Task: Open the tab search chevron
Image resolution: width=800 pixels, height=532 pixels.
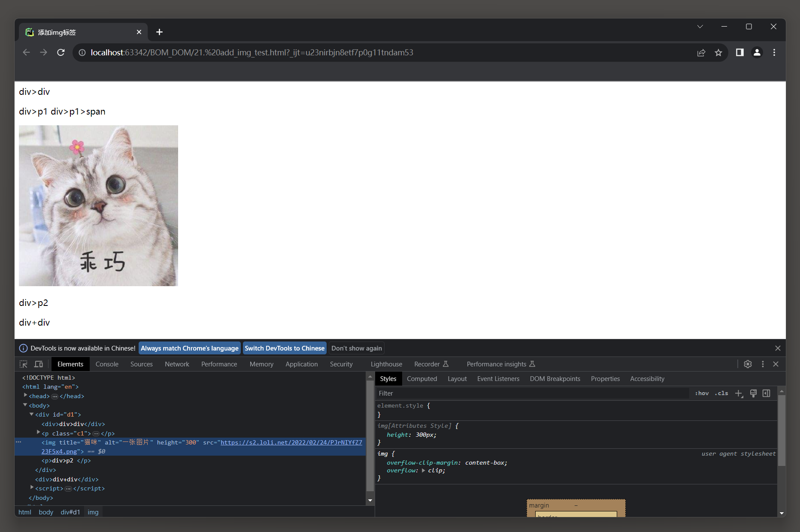Action: [700, 27]
